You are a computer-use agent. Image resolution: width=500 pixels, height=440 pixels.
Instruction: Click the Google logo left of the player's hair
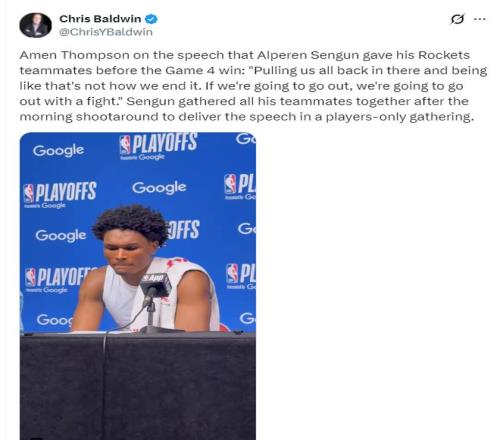point(61,235)
